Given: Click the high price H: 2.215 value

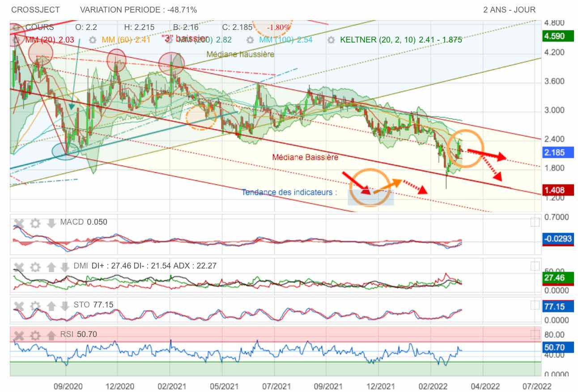Looking at the screenshot, I should (139, 27).
